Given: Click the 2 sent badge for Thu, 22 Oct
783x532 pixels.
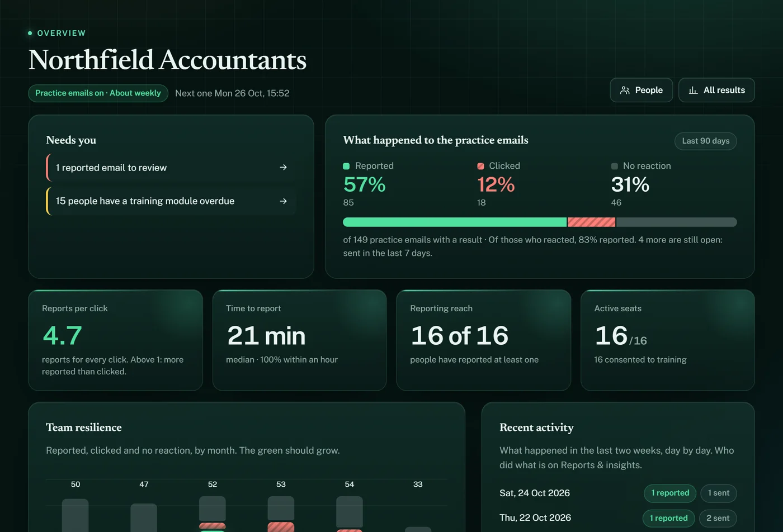Looking at the screenshot, I should [718, 518].
